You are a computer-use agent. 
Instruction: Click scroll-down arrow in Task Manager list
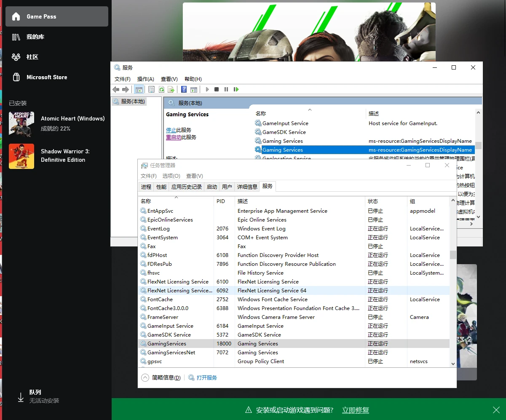453,364
